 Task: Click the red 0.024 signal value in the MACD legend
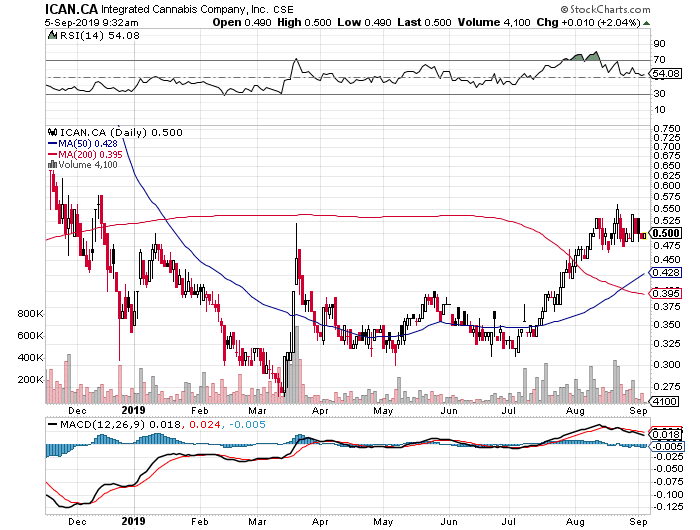click(205, 424)
